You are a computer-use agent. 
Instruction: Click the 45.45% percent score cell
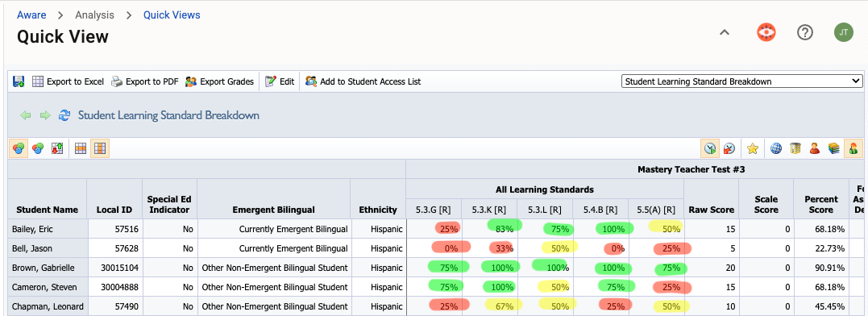(821, 306)
